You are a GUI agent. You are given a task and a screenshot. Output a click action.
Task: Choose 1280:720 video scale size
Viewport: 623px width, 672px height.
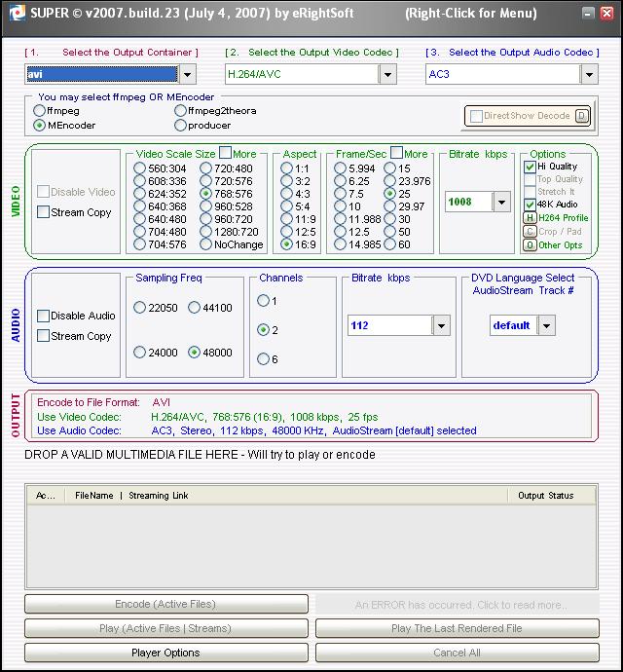pos(205,232)
